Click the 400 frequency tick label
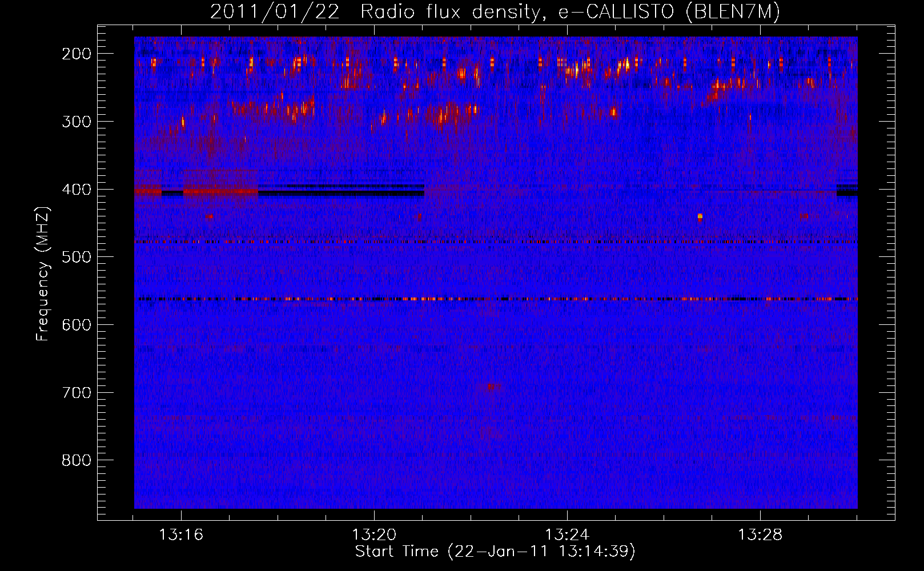 (x=77, y=190)
